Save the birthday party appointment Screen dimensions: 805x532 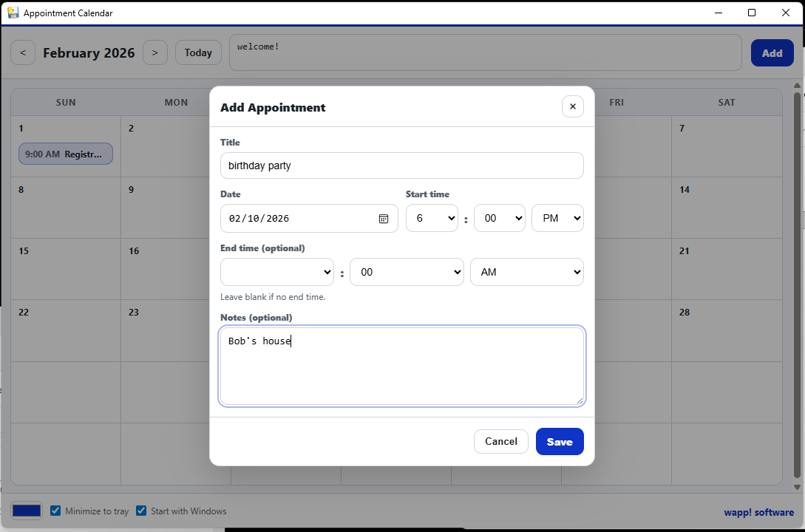pyautogui.click(x=560, y=441)
